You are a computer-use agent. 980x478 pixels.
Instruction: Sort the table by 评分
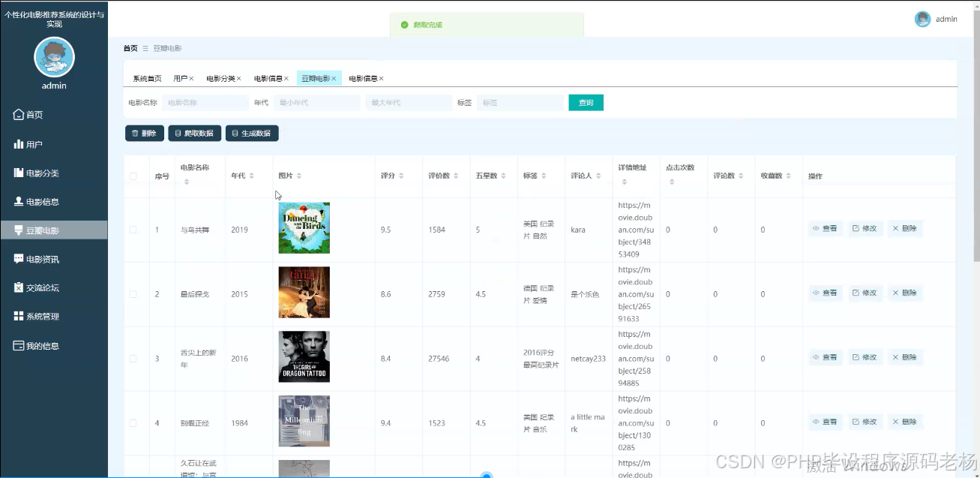(401, 176)
